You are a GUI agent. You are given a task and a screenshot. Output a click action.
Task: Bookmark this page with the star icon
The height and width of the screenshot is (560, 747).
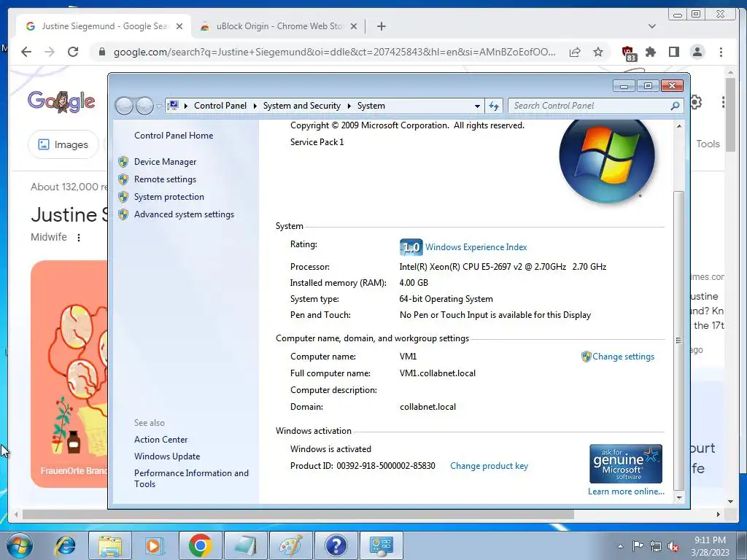pos(598,52)
